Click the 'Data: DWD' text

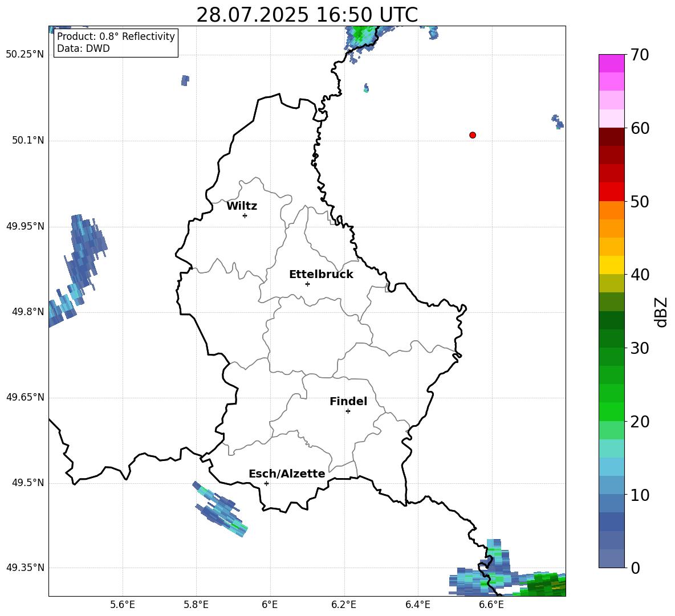coord(83,48)
